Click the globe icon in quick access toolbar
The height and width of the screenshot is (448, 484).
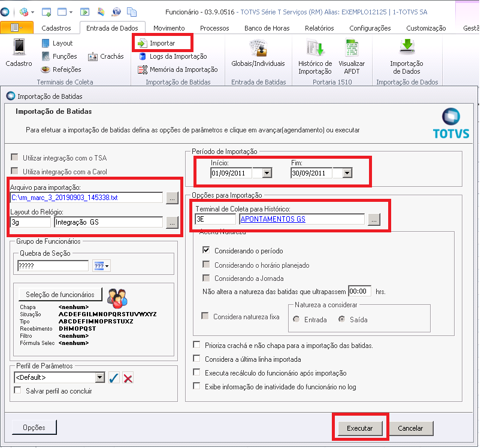click(116, 12)
